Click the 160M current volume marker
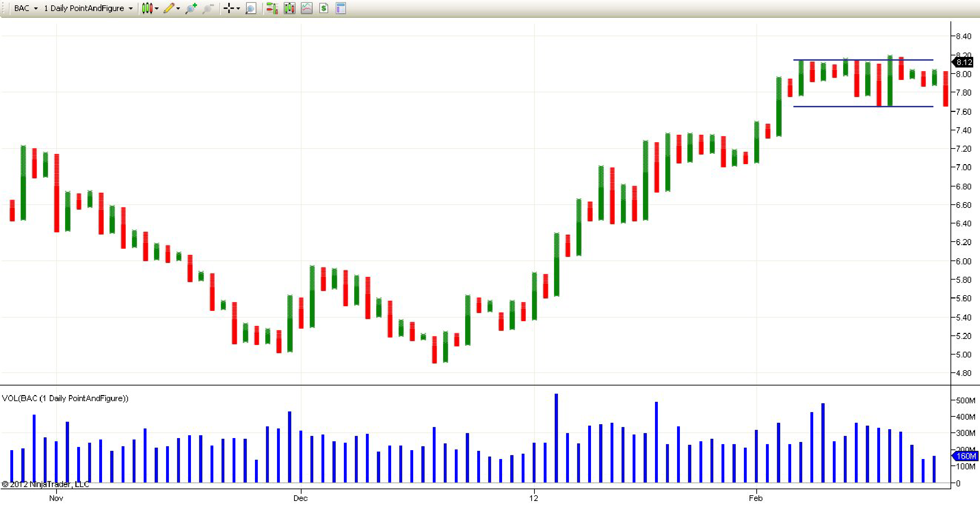This screenshot has height=507, width=980. (x=965, y=456)
